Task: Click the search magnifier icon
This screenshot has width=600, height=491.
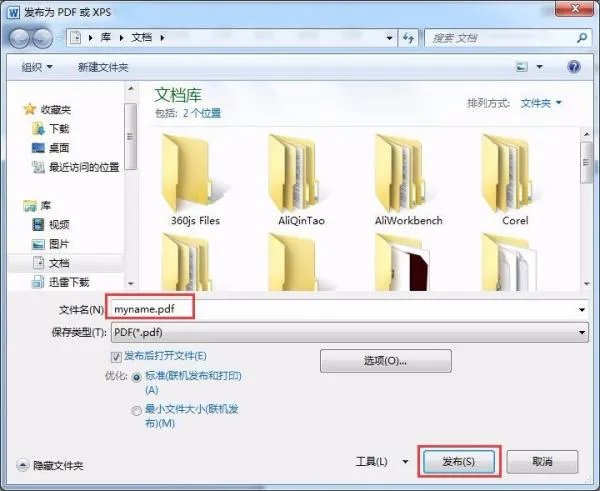Action: coord(582,38)
